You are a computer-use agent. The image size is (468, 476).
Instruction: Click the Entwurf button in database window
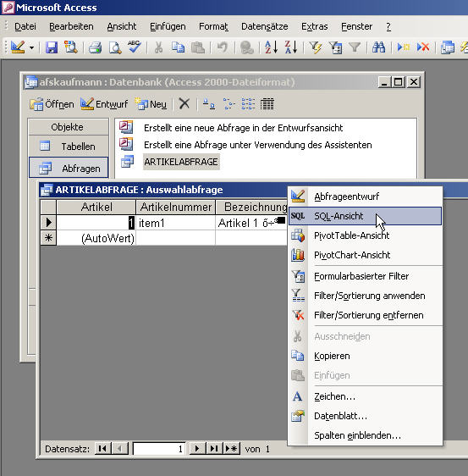point(104,104)
